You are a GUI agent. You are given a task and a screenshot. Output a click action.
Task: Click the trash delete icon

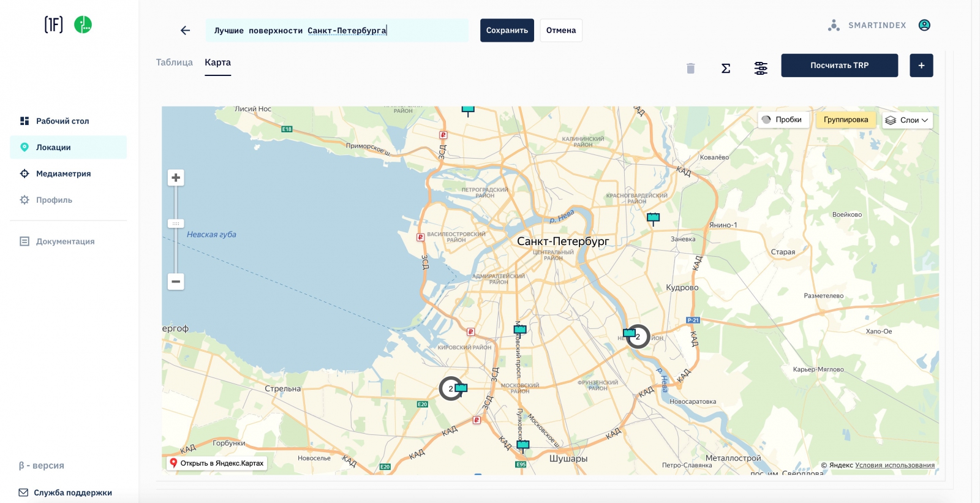690,68
